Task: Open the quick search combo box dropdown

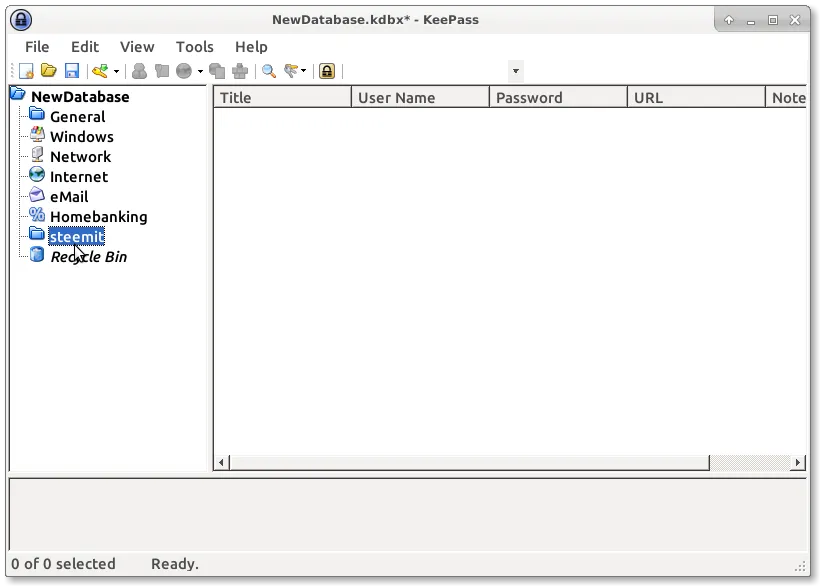Action: [516, 71]
